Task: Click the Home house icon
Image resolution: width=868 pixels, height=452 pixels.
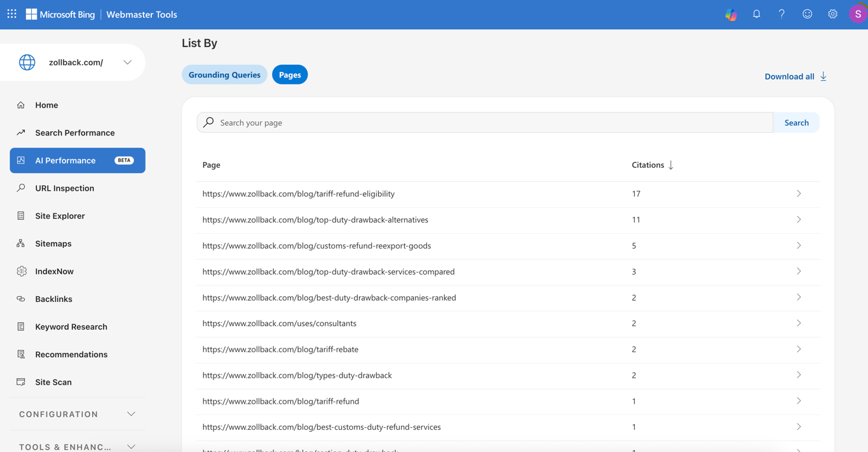Action: [21, 105]
